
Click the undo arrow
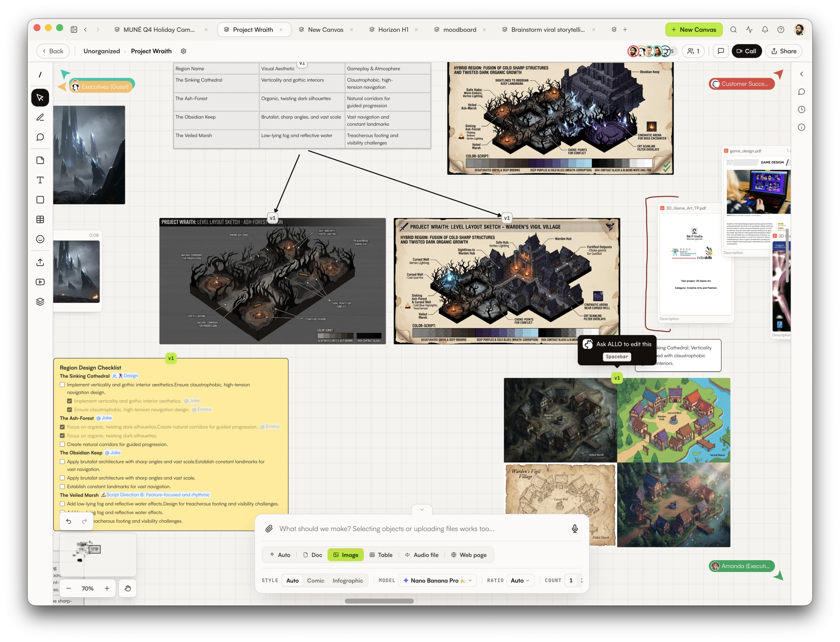click(69, 521)
